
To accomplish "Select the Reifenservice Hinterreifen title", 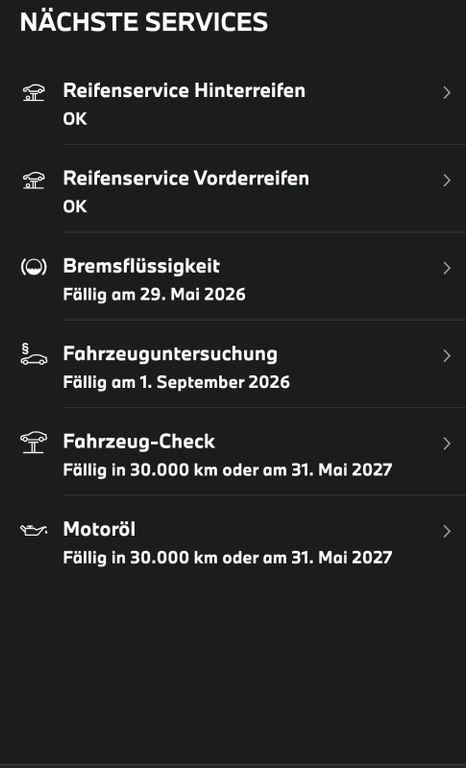I will 184,91.
